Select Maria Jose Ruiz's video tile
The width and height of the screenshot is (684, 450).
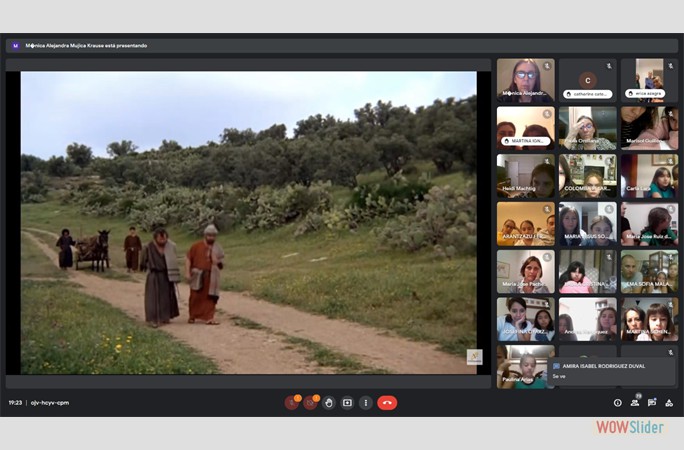650,224
